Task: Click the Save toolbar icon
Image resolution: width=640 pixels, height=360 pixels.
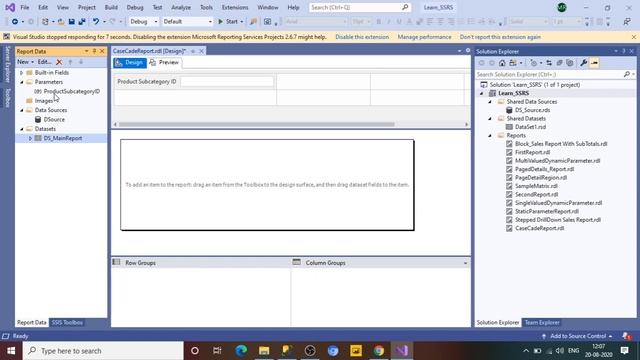Action: 71,22
